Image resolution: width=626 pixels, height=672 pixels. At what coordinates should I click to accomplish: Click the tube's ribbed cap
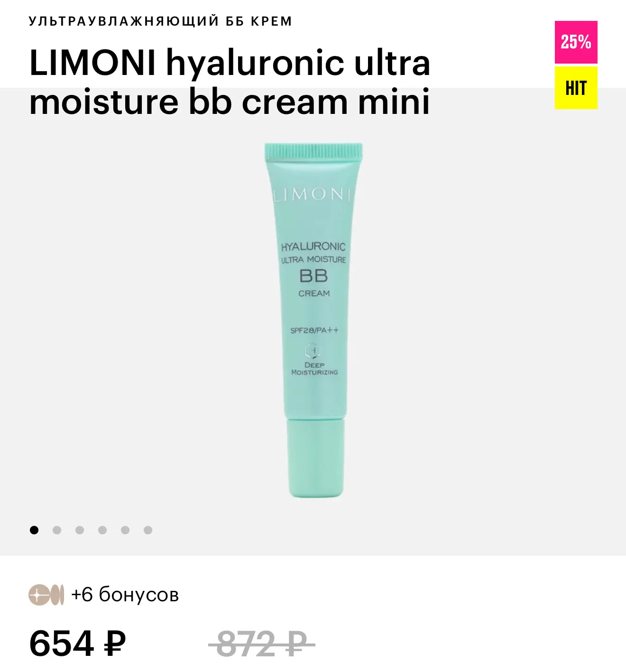313,151
